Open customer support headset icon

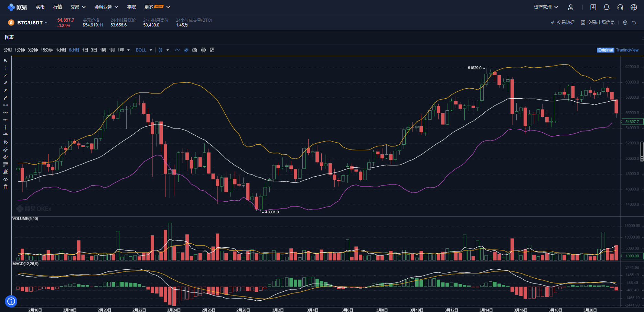tap(620, 7)
